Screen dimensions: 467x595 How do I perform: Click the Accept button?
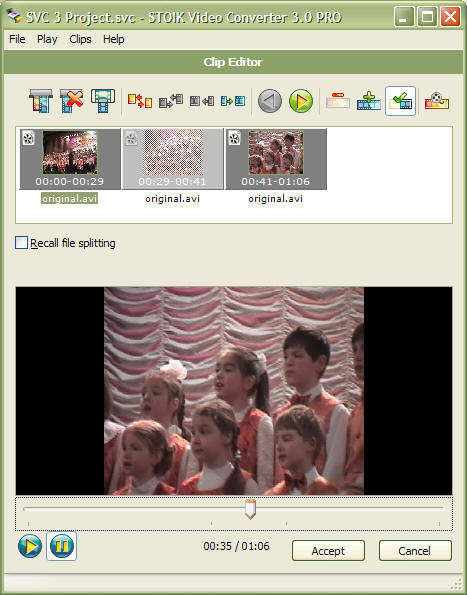coord(328,551)
